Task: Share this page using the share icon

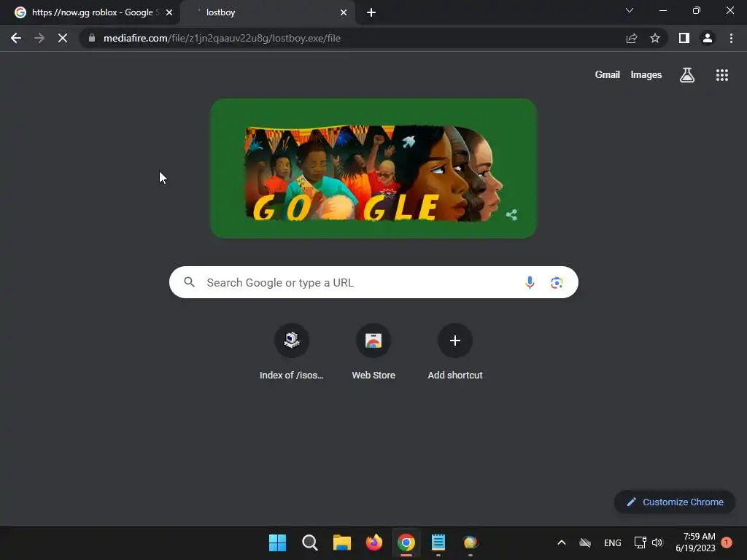Action: (632, 38)
